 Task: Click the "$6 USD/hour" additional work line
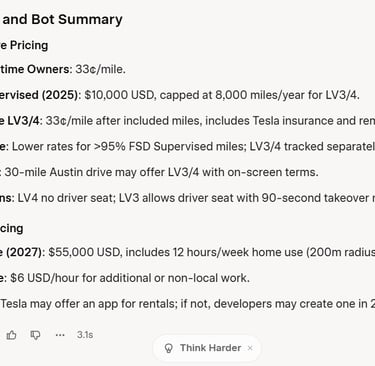(125, 278)
